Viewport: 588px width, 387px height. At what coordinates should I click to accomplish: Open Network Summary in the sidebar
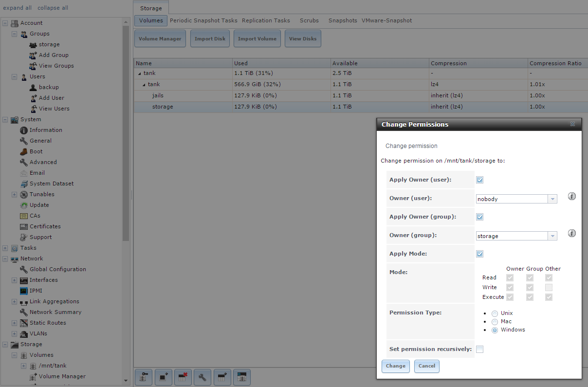click(x=55, y=312)
